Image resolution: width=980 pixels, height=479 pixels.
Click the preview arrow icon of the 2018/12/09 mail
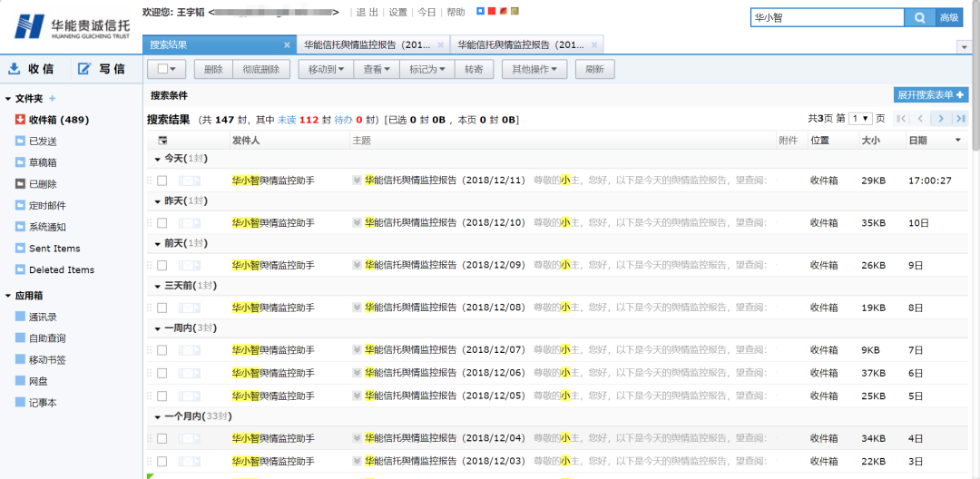click(x=358, y=266)
